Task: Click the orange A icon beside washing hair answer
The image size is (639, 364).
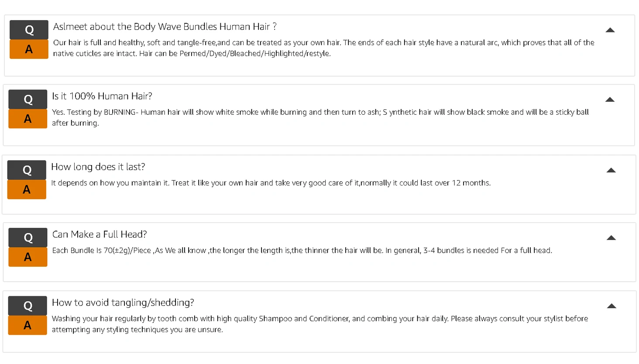Action: tap(27, 325)
